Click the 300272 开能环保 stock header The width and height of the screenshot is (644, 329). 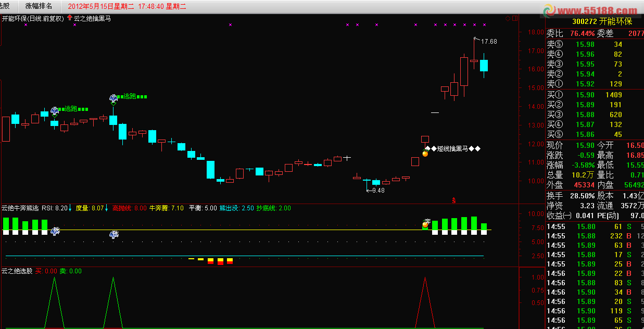point(602,21)
